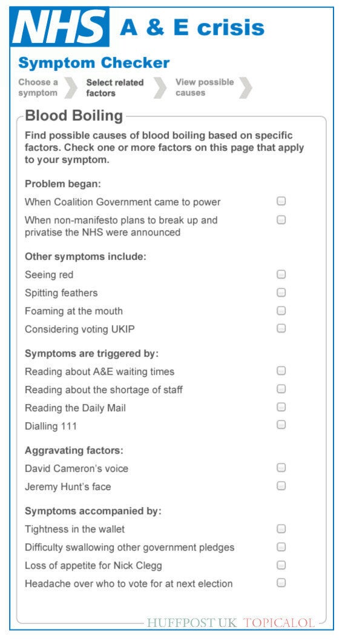Image resolution: width=345 pixels, height=644 pixels.
Task: Click the NHS logo
Action: coord(60,27)
